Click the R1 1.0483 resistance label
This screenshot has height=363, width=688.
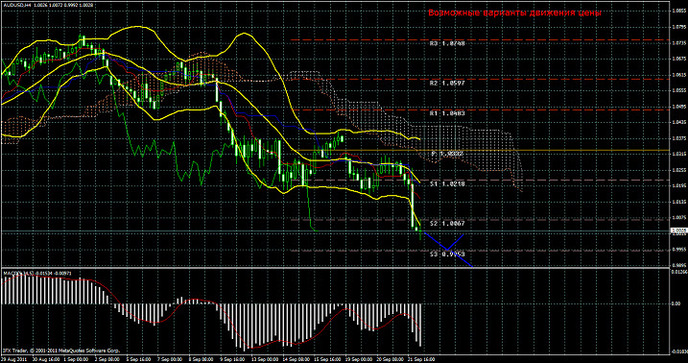[447, 113]
